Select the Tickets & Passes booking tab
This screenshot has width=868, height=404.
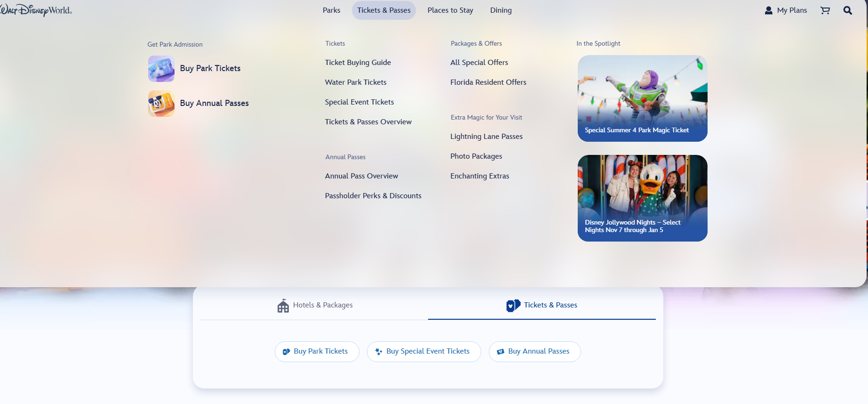(542, 305)
